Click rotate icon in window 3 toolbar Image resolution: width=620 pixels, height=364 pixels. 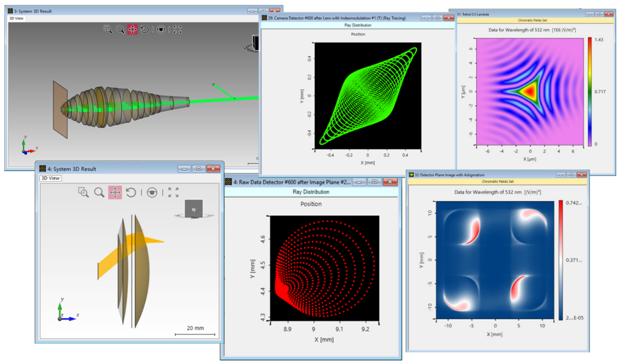pyautogui.click(x=145, y=30)
